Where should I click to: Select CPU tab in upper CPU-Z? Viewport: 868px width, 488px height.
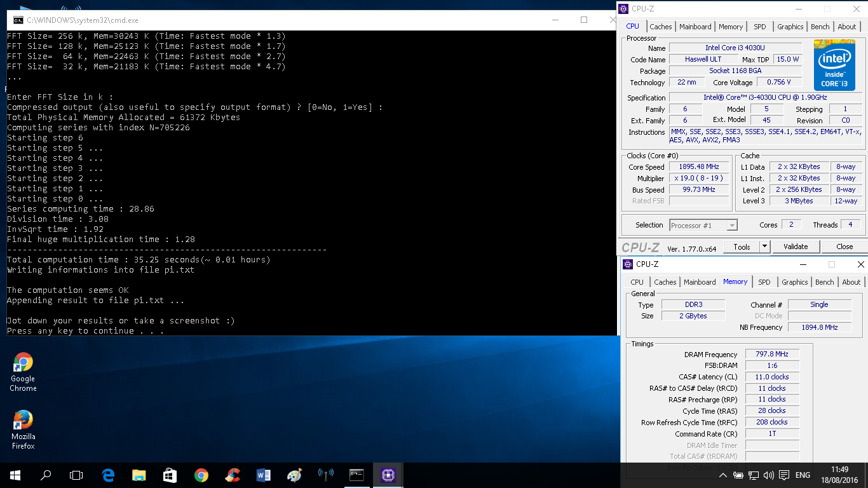click(x=633, y=26)
